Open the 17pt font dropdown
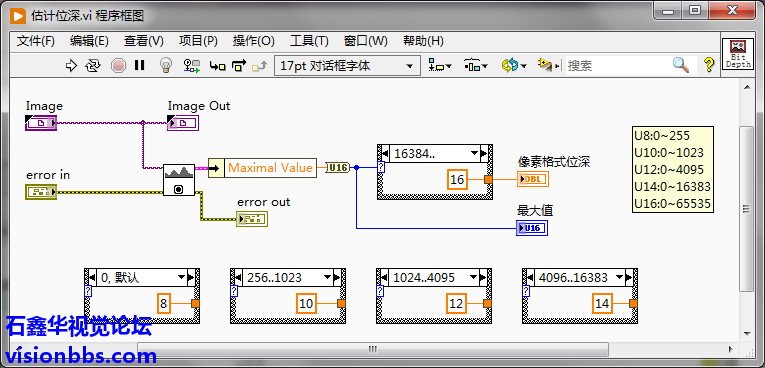This screenshot has width=765, height=368. pos(347,65)
